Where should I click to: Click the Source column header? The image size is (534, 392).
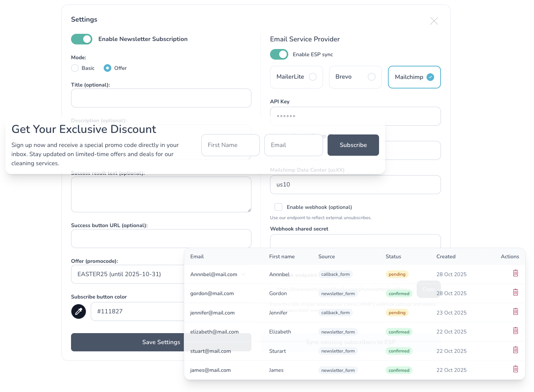click(x=327, y=257)
